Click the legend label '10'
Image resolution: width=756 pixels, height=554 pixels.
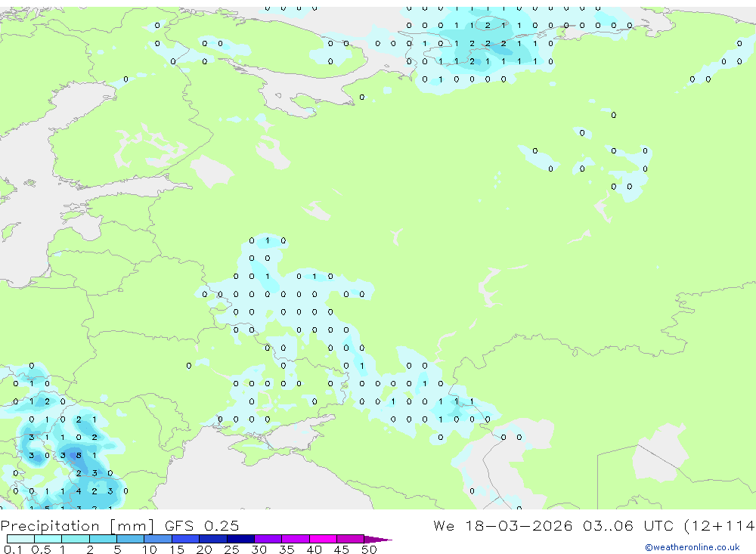[x=150, y=549]
